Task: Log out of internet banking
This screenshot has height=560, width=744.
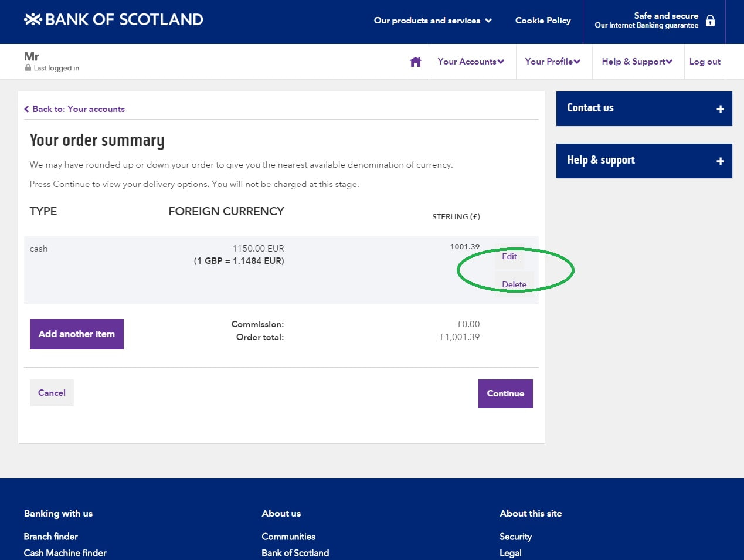Action: pos(705,62)
